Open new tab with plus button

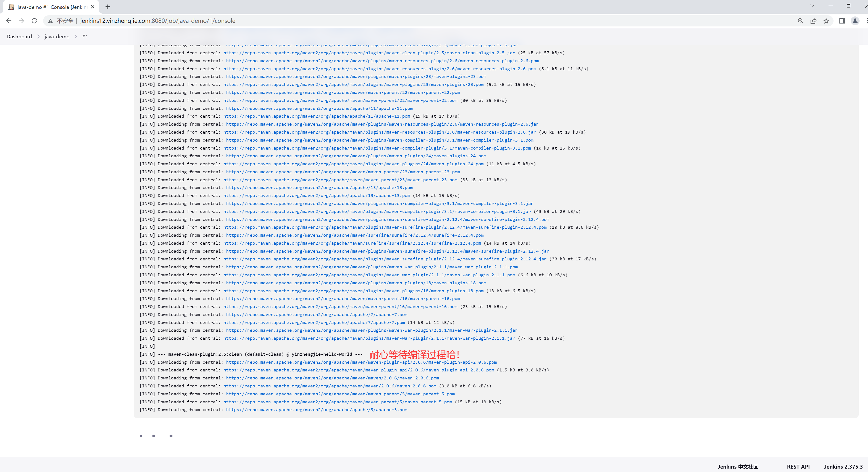pos(108,7)
